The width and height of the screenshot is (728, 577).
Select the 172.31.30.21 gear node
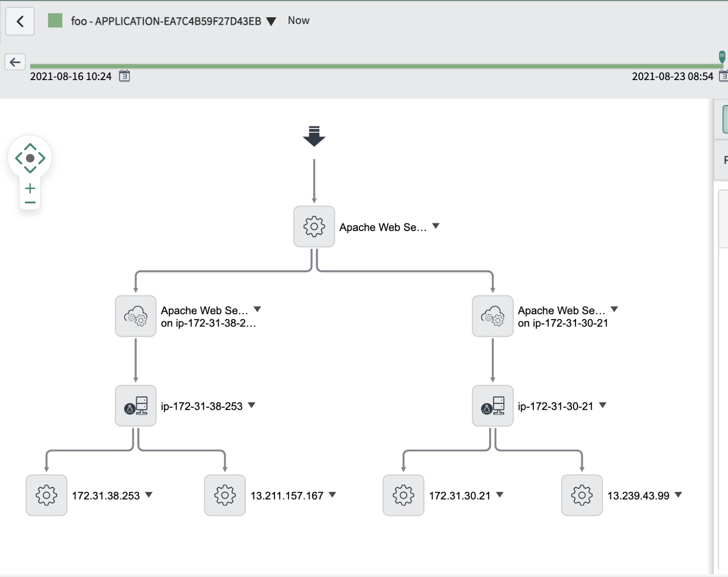(x=404, y=495)
